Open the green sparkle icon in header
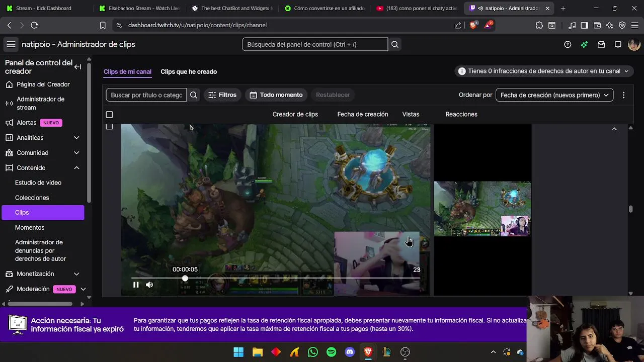This screenshot has width=644, height=362. 584,44
